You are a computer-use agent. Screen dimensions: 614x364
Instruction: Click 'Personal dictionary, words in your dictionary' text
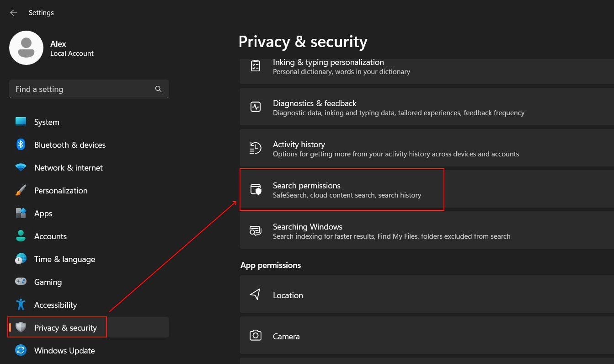tap(342, 72)
